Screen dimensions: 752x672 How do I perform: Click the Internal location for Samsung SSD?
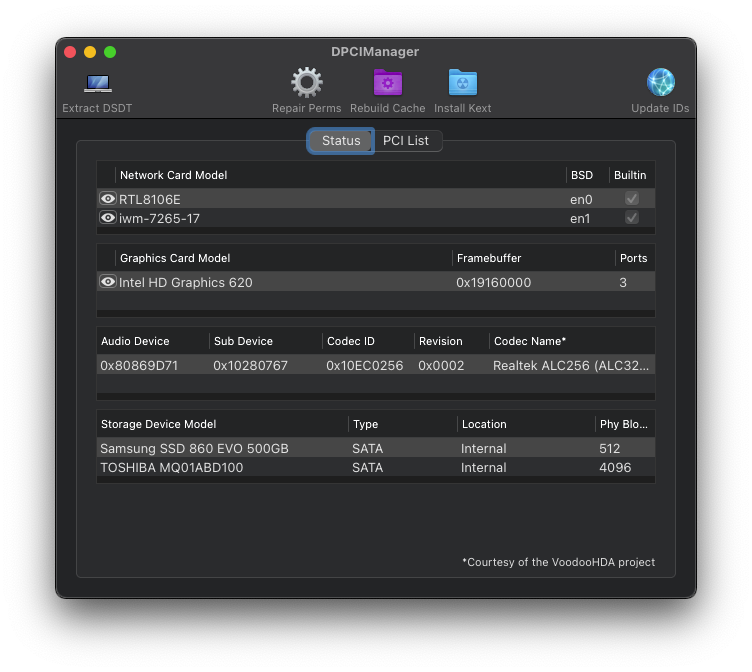coord(483,448)
